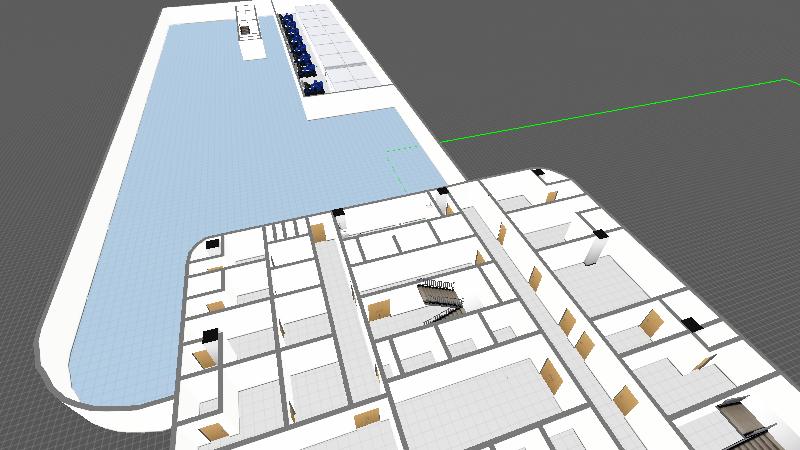
Task: Select the central staircase with black railings
Action: (x=440, y=299)
